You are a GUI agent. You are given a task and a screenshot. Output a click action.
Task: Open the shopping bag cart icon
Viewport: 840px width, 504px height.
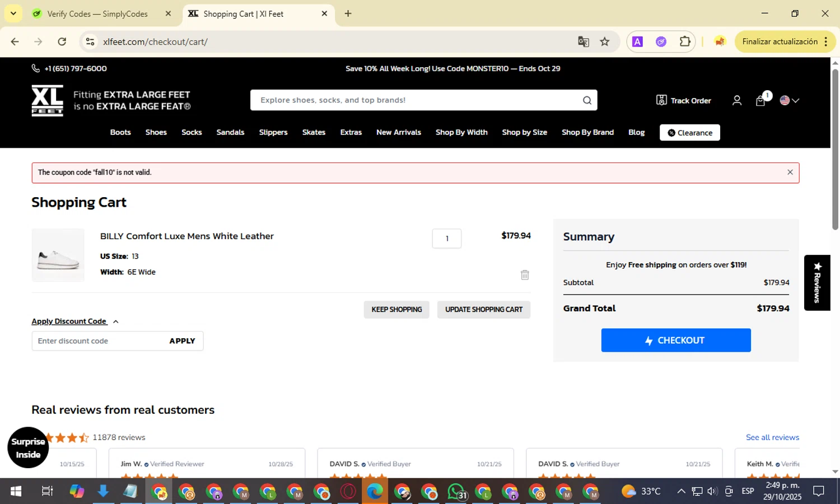point(760,101)
